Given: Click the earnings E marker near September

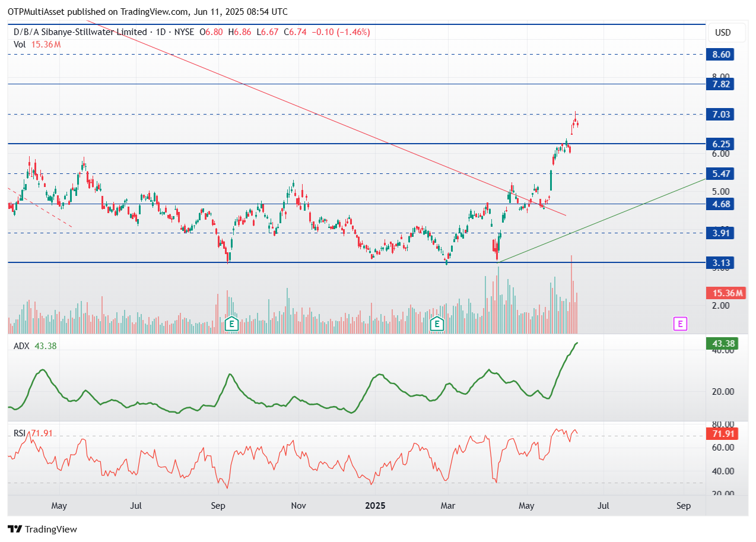Looking at the screenshot, I should [231, 324].
